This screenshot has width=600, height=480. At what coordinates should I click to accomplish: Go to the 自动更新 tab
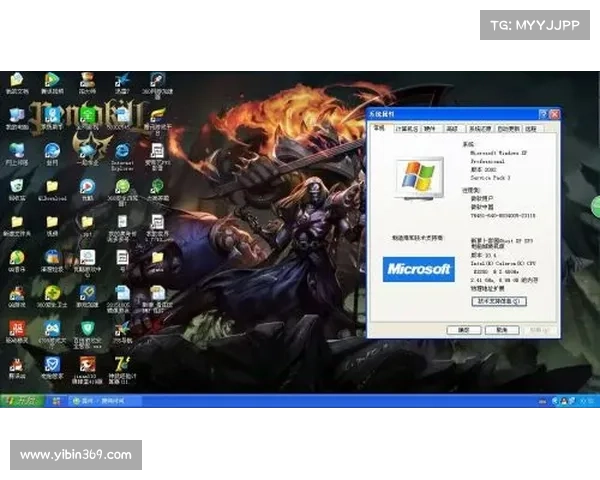(x=510, y=129)
